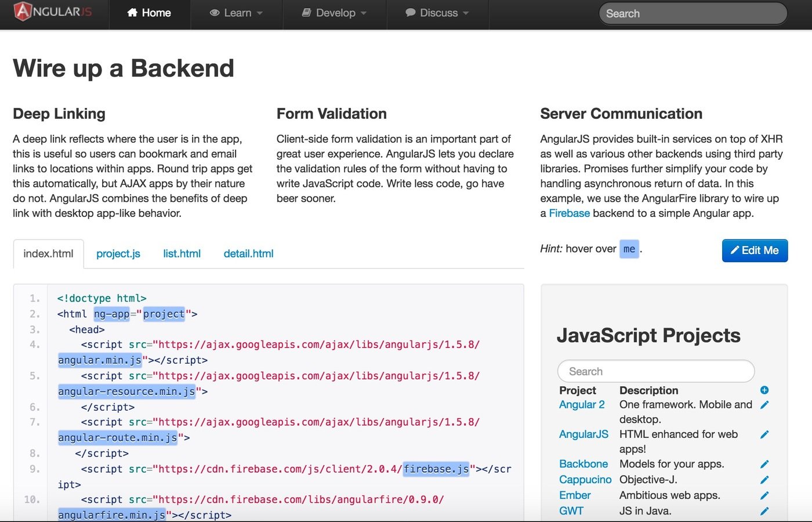The height and width of the screenshot is (522, 812).
Task: Edit the GWT project pencil icon
Action: point(764,511)
